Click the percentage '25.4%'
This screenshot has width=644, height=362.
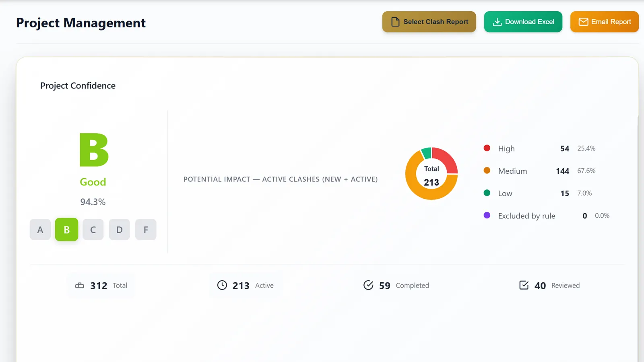[586, 148]
